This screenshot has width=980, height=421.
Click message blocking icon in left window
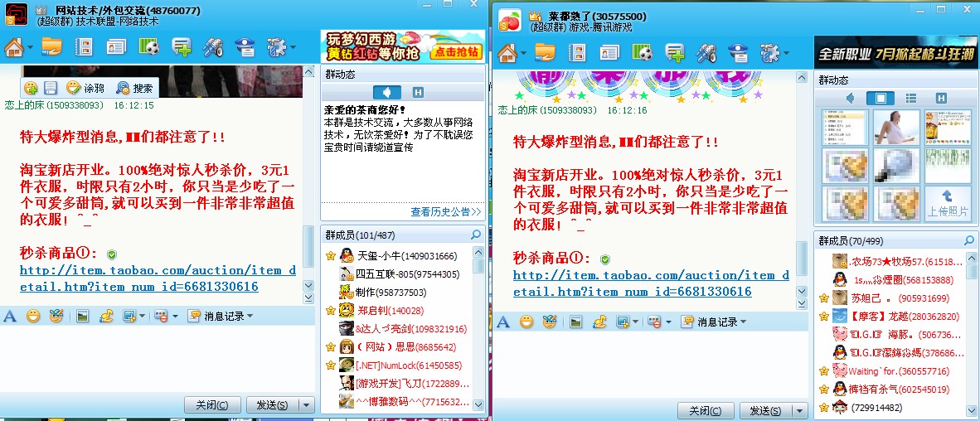click(161, 316)
